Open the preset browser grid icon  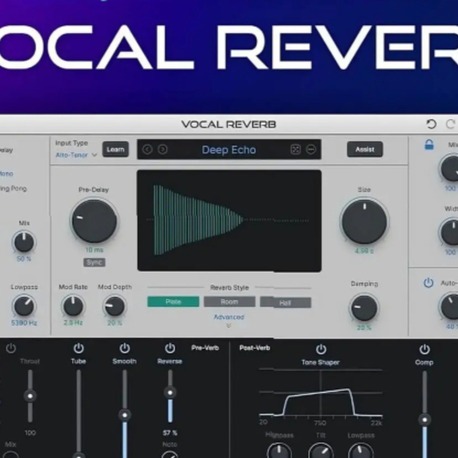(295, 150)
